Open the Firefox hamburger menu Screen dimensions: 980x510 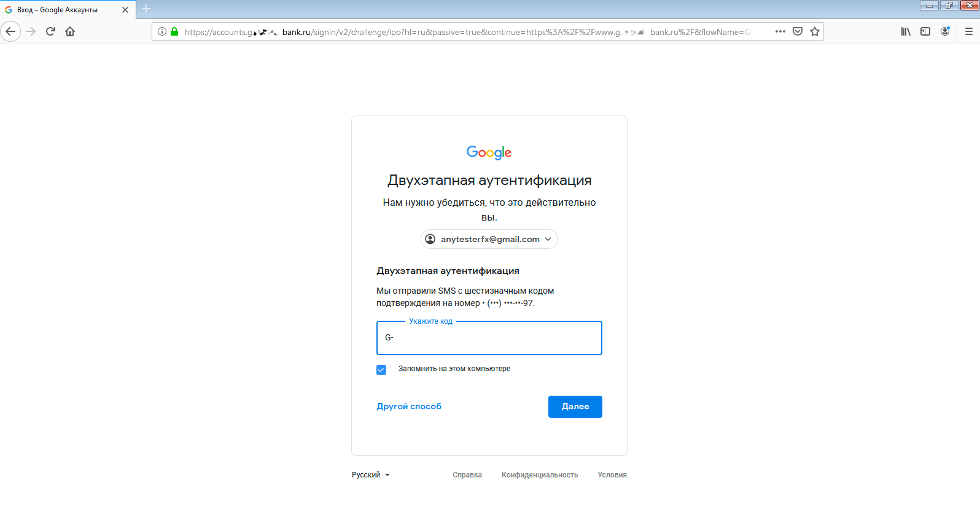[969, 31]
